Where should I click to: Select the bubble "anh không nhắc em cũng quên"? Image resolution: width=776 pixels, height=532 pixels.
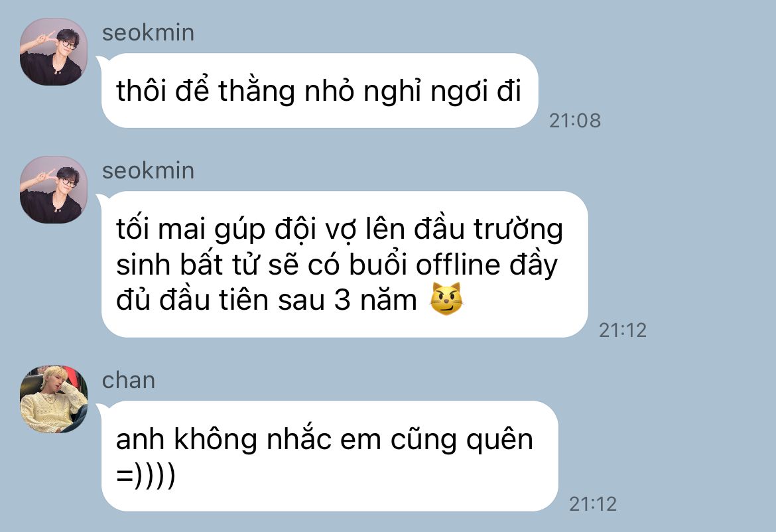[x=330, y=456]
